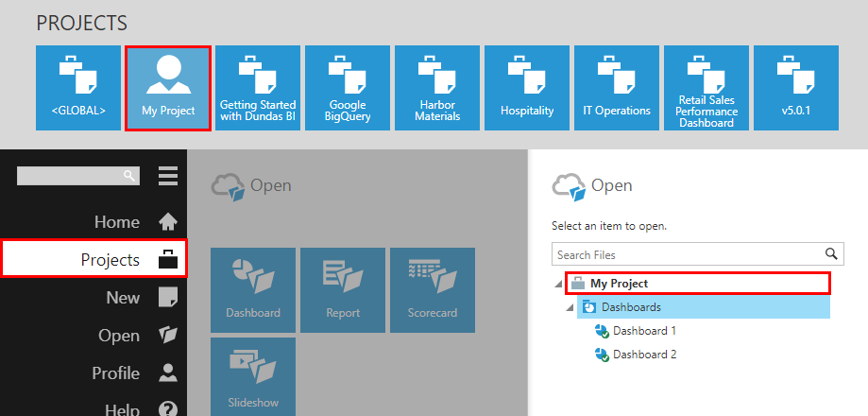
Task: Click the Projects briefcase icon in sidebar
Action: click(x=168, y=259)
